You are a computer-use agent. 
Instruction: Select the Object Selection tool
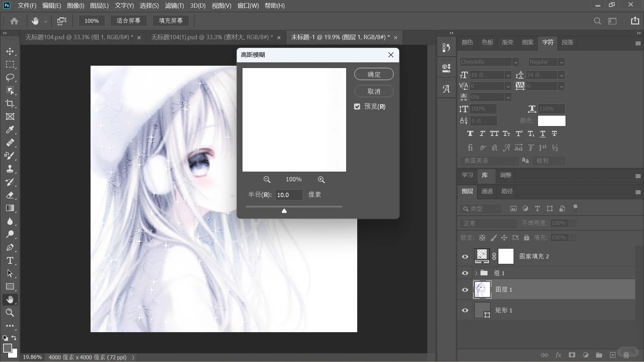10,90
